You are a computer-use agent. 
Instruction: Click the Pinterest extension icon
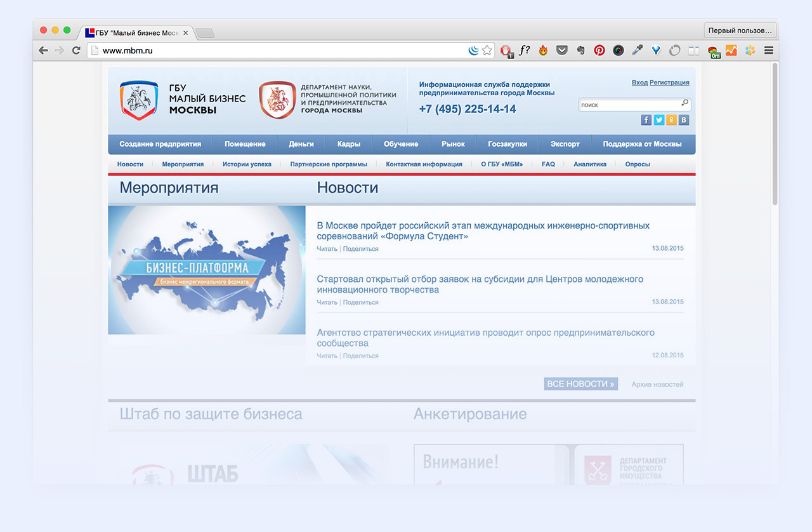tap(599, 50)
